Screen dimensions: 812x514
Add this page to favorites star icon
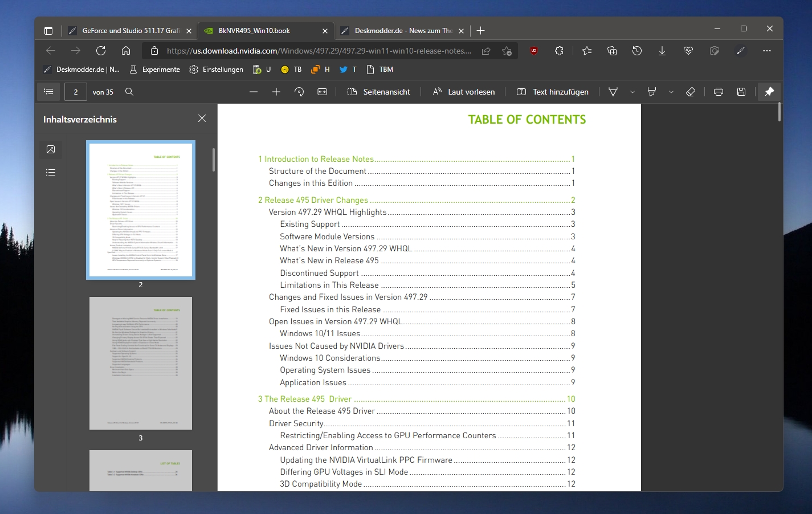[x=507, y=51]
